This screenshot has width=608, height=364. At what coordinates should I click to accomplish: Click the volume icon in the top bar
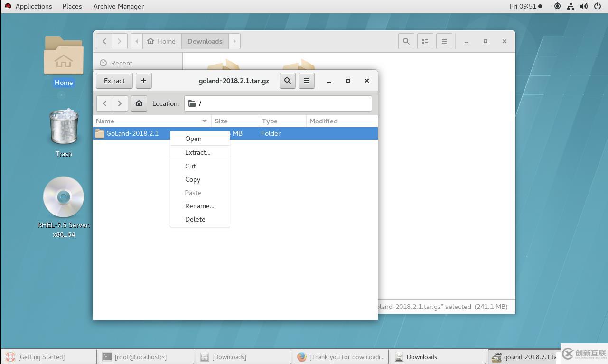tap(584, 6)
